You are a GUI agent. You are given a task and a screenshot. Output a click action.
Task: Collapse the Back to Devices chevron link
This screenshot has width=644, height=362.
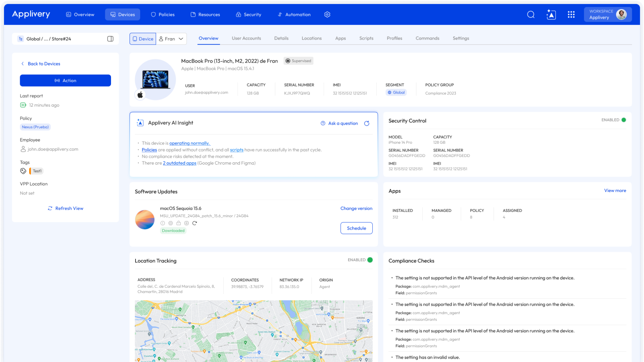(x=22, y=64)
